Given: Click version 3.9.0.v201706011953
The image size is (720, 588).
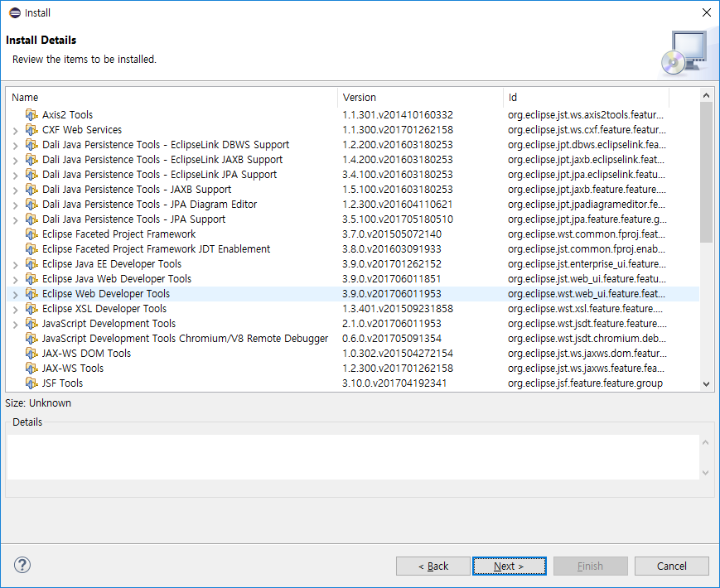Looking at the screenshot, I should point(392,294).
